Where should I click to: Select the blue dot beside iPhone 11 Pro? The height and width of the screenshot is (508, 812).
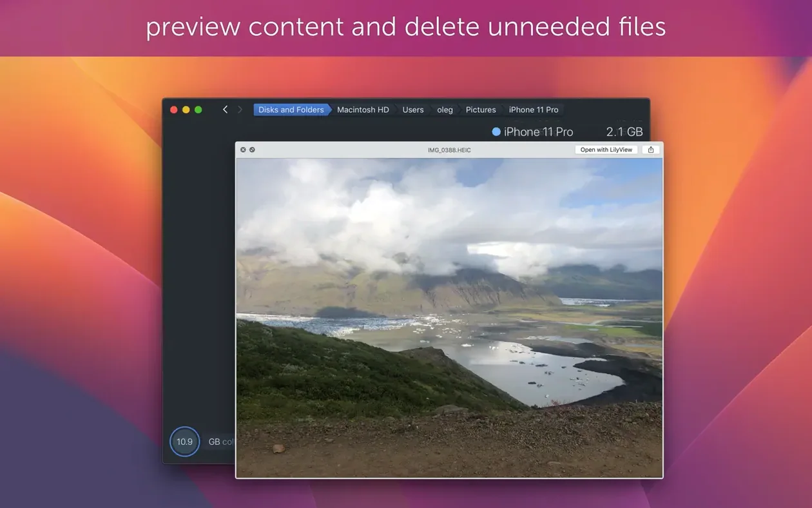point(496,132)
